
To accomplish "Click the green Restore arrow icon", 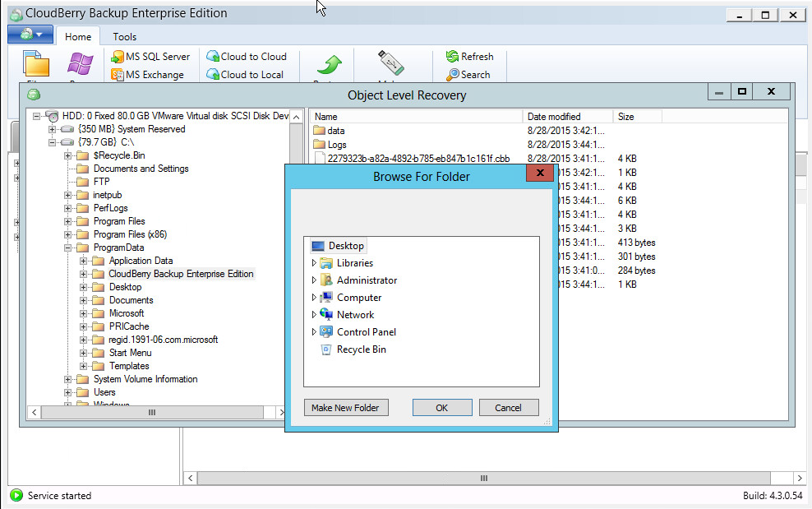I will point(329,66).
